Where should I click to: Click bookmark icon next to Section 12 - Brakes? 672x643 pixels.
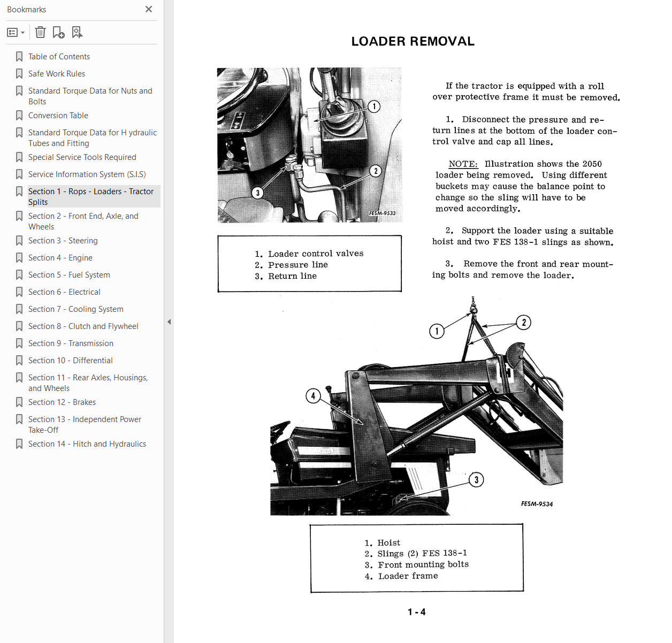point(19,402)
